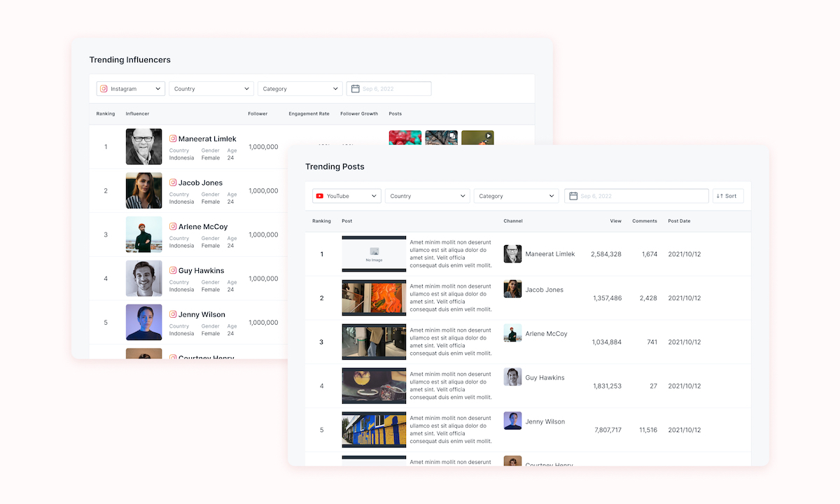Open Guy Hawkins channel name in Trending Posts

click(x=545, y=378)
